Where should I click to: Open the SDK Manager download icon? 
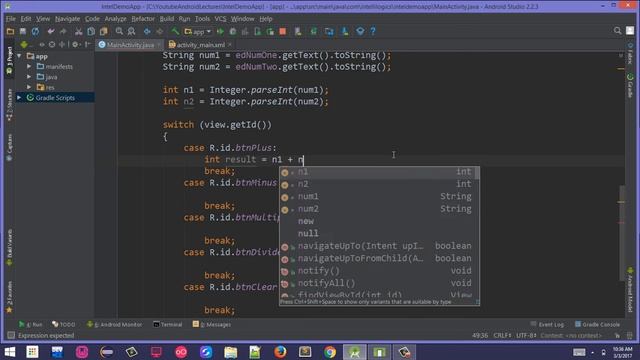[345, 31]
